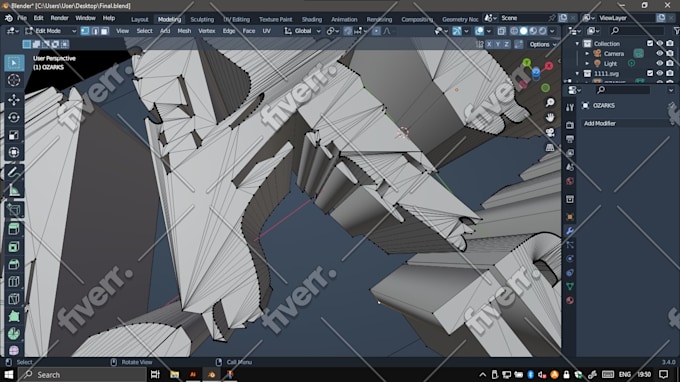Viewport: 680px width, 382px height.
Task: Hide the Camera object with eye icon
Action: (x=660, y=53)
